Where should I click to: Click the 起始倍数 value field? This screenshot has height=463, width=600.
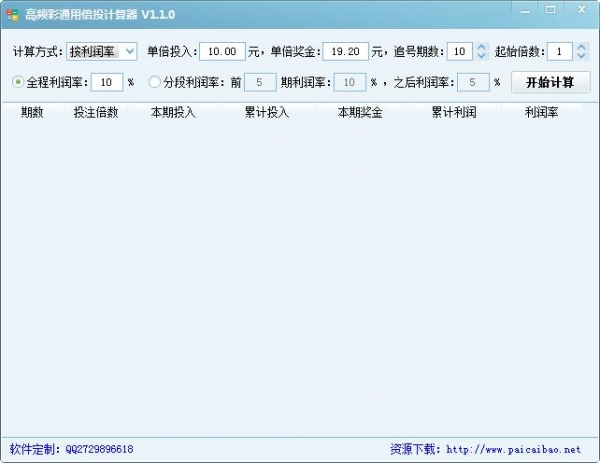point(560,51)
